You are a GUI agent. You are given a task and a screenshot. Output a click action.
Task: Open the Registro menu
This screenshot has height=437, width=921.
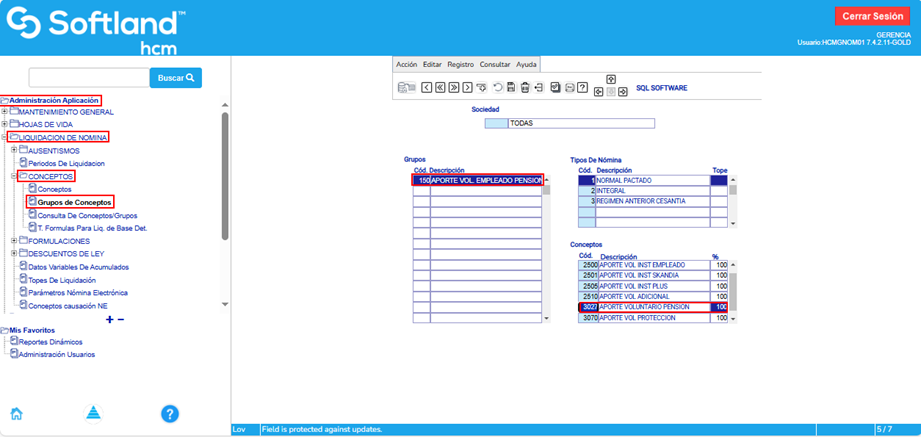[x=460, y=64]
